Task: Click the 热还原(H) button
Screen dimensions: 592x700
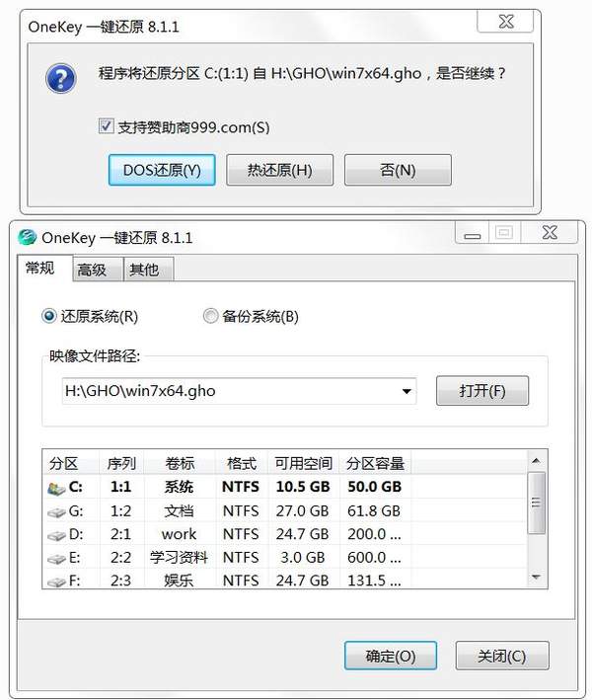Action: [x=279, y=170]
